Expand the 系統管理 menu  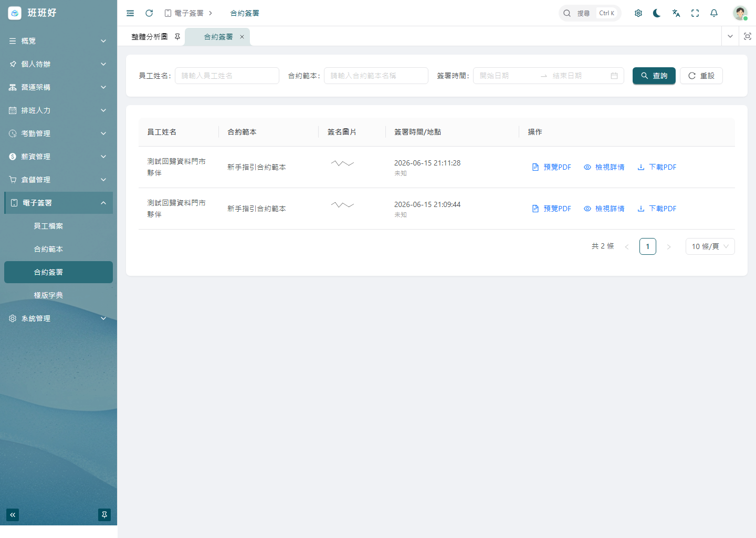tap(58, 318)
